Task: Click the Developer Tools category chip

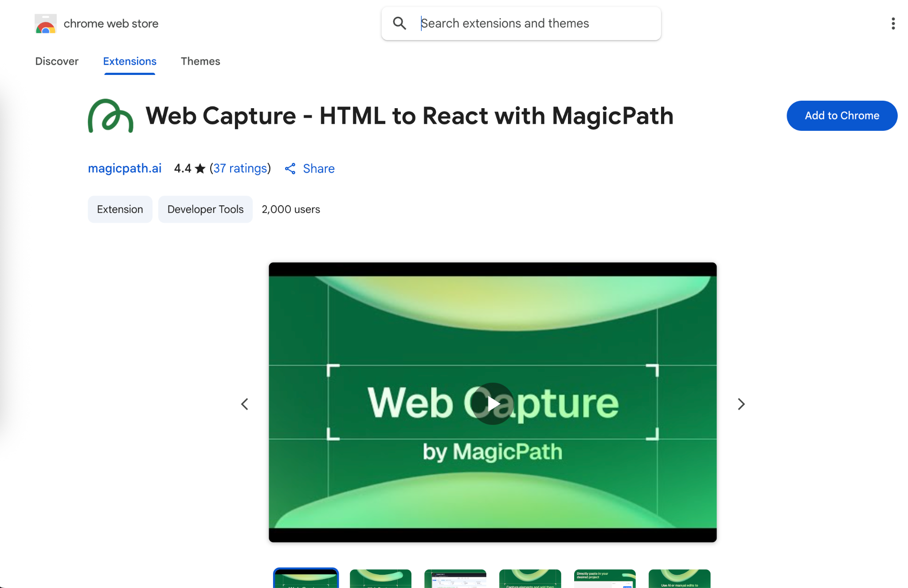Action: (205, 209)
